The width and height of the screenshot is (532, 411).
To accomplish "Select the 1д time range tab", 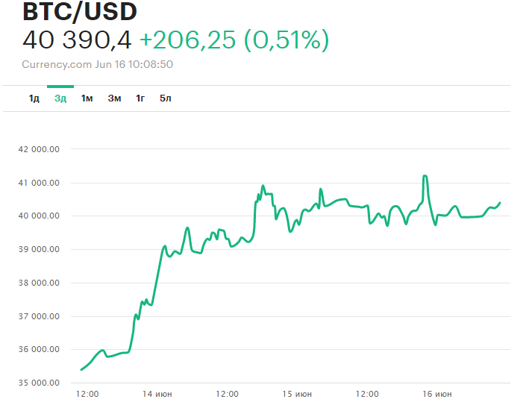I will tap(34, 98).
